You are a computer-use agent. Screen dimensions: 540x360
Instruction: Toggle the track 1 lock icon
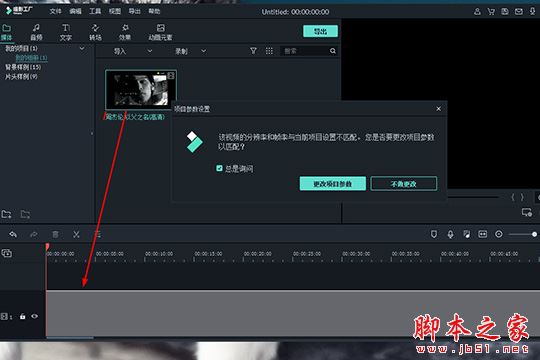coord(23,316)
